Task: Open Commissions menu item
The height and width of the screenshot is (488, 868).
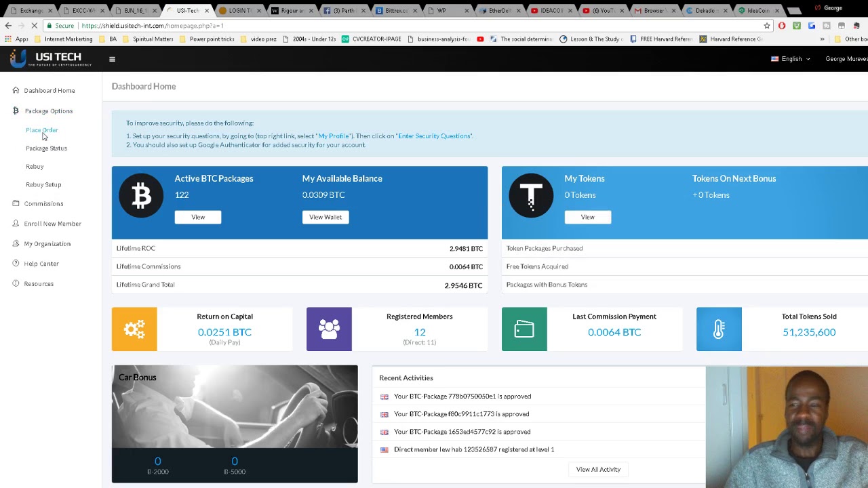Action: 43,203
